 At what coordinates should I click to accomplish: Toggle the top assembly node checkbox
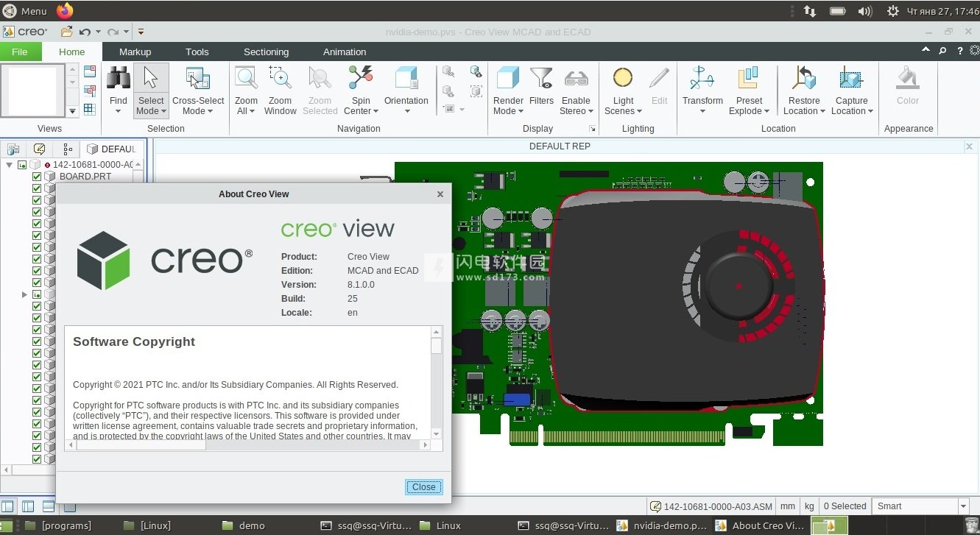(x=21, y=163)
